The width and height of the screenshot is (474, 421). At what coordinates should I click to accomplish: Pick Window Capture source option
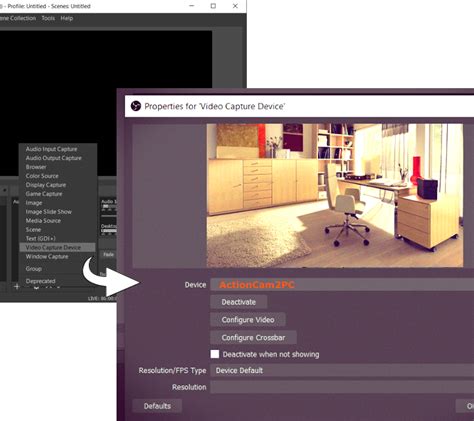tap(47, 256)
